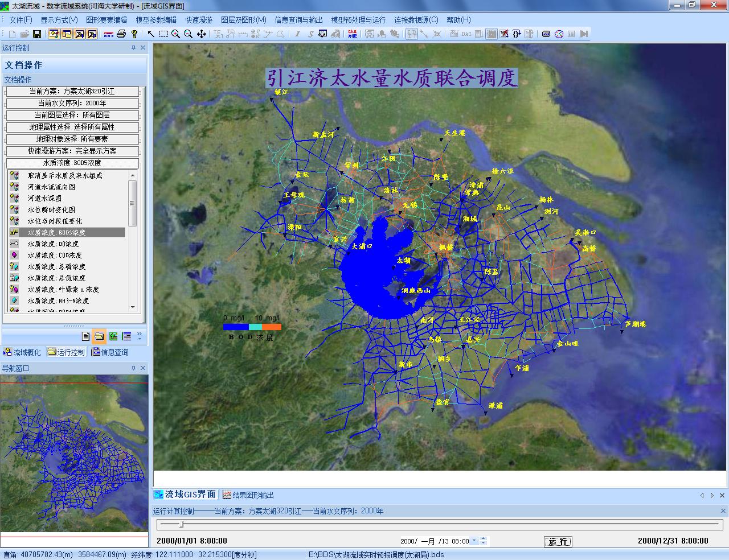Select the four-arrow pan tool

point(201,34)
